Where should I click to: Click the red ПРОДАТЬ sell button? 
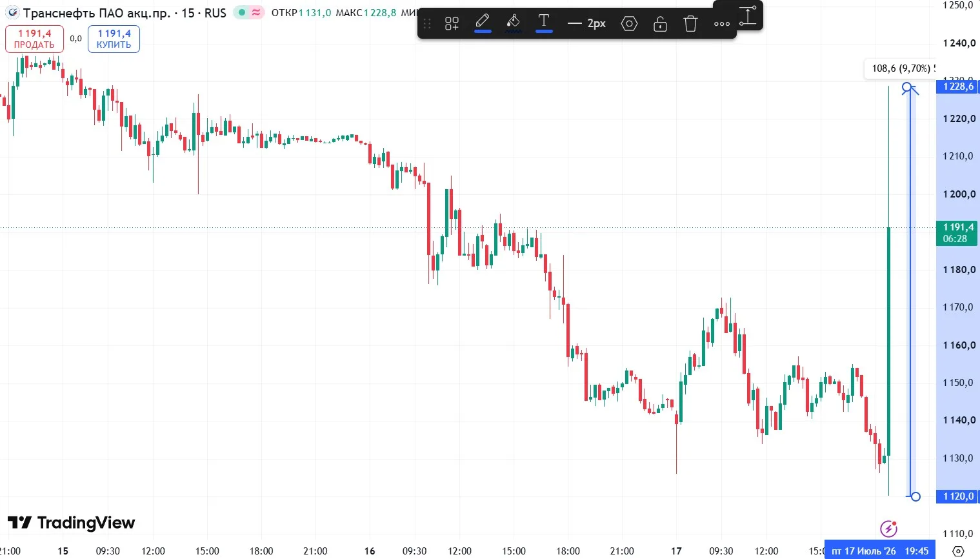point(34,39)
